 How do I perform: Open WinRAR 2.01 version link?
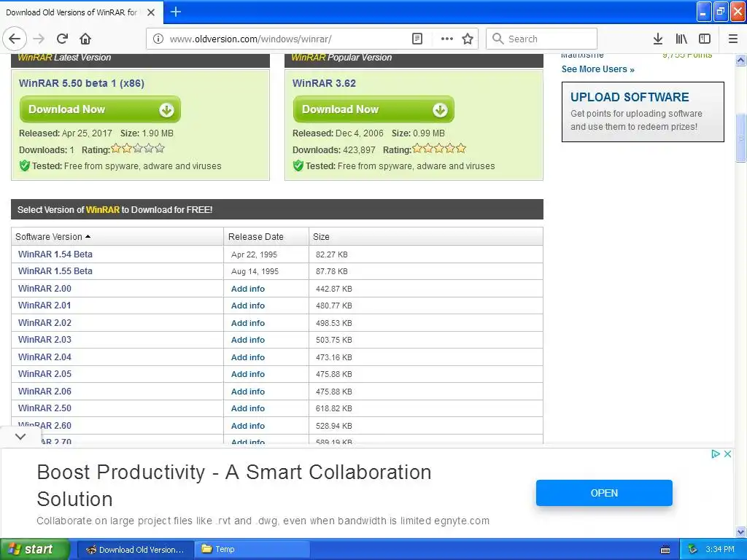pos(44,306)
